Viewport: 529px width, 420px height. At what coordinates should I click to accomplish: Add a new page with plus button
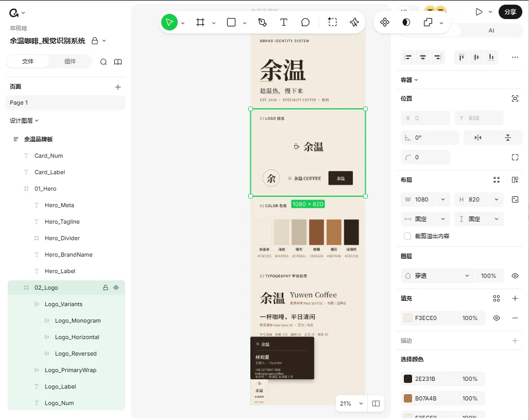pos(118,87)
